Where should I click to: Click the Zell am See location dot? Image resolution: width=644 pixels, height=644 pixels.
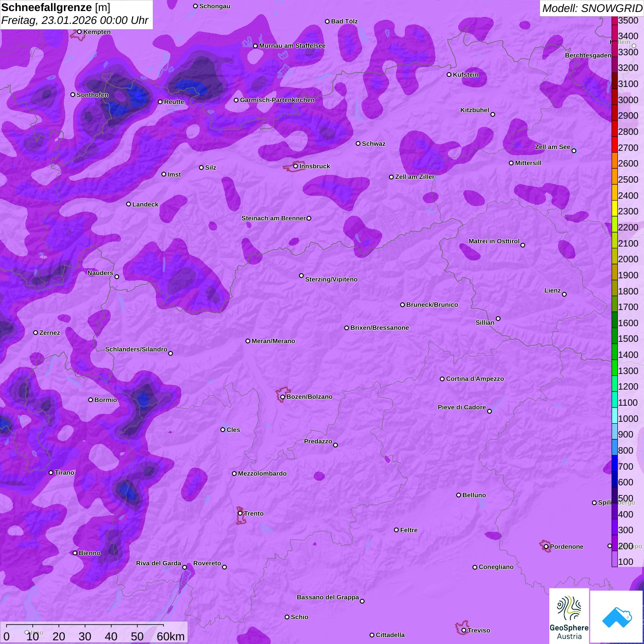coord(574,150)
